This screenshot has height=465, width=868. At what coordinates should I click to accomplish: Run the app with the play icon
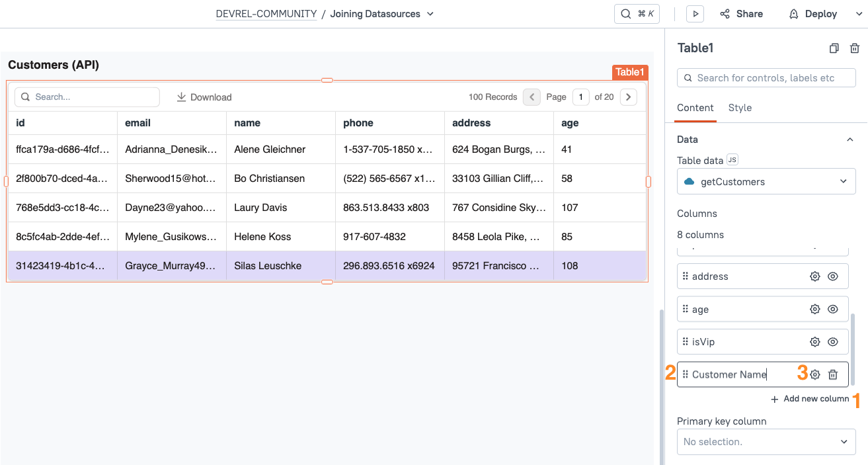[695, 13]
